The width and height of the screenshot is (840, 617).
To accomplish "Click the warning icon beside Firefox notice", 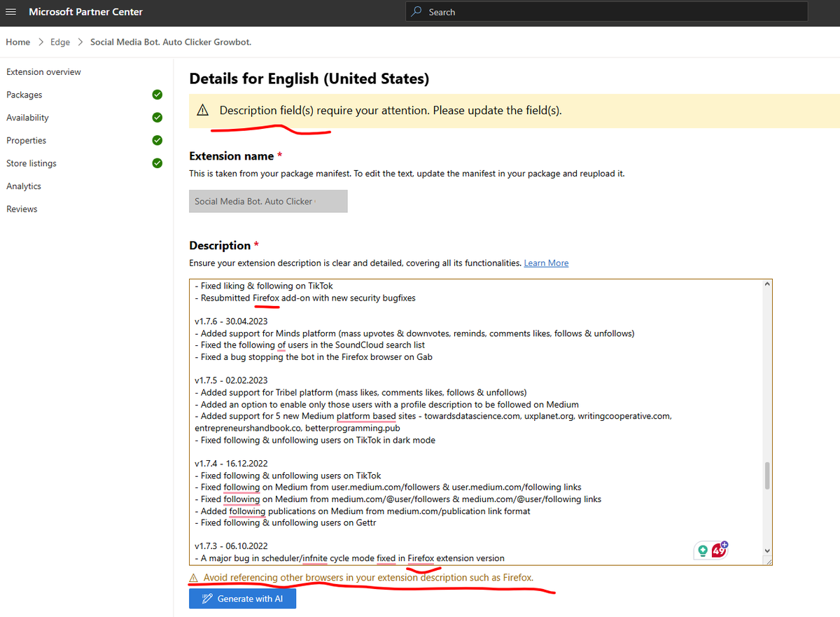I will (x=194, y=578).
